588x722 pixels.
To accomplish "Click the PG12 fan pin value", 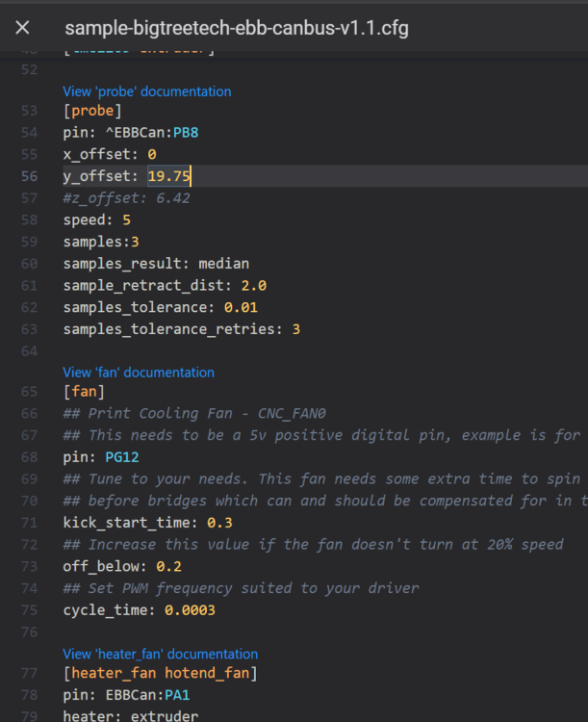I will coord(122,457).
